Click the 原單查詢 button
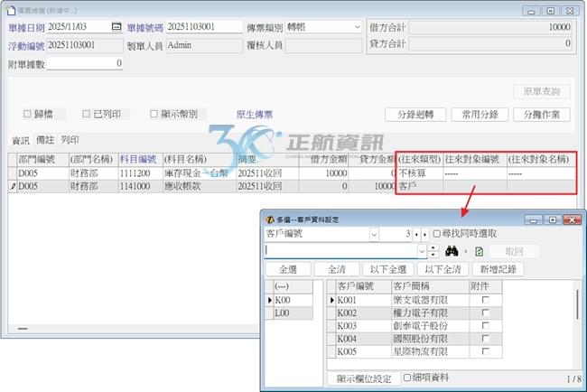The image size is (587, 392). click(542, 91)
